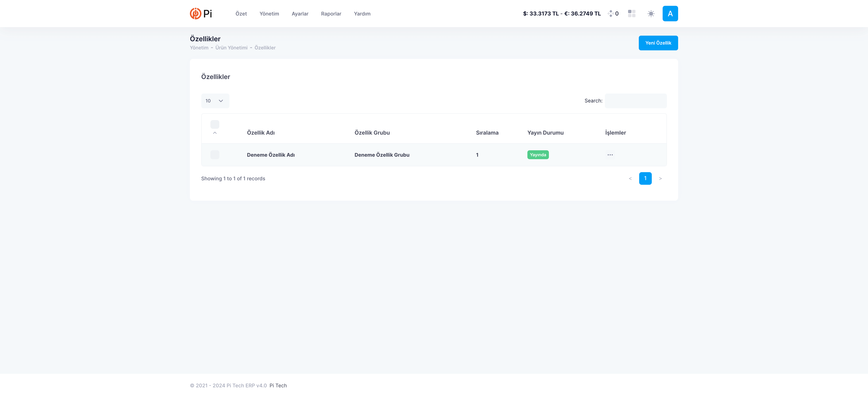Image resolution: width=868 pixels, height=397 pixels.
Task: Toggle sort arrow in checkbox column
Action: tap(215, 133)
